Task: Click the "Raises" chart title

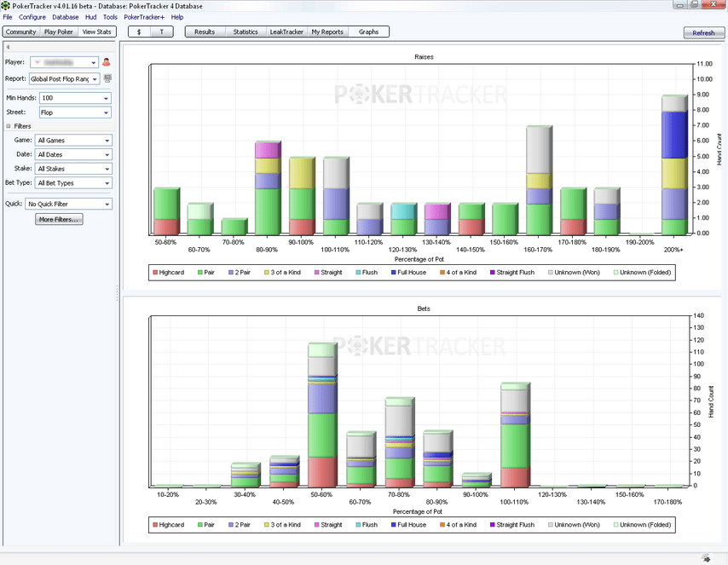Action: coord(424,57)
